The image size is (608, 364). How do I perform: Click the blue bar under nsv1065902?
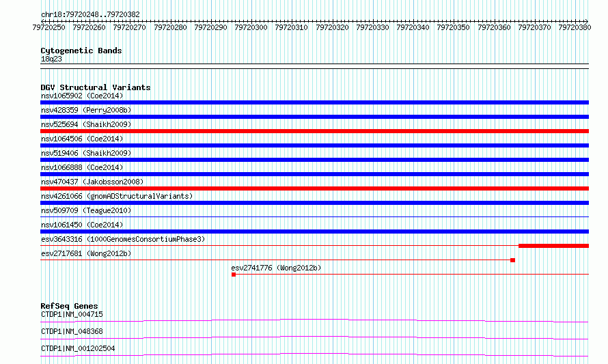coord(314,102)
